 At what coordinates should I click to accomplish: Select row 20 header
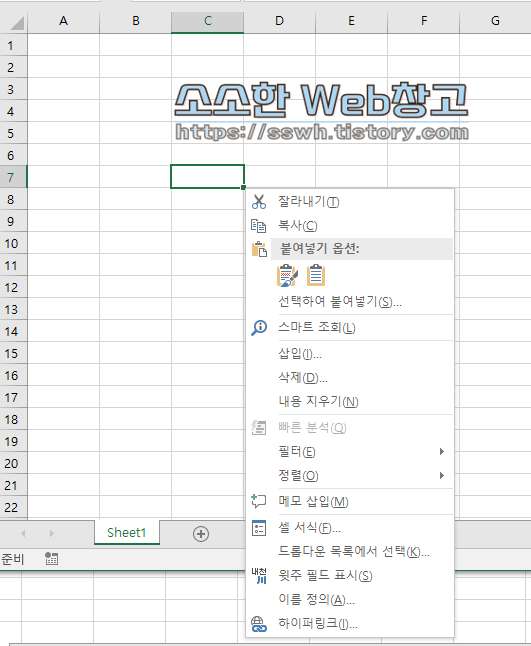(14, 463)
